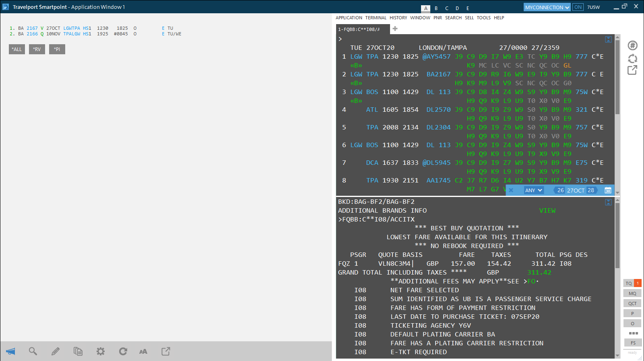
Task: Click the FS button
Action: (x=633, y=343)
